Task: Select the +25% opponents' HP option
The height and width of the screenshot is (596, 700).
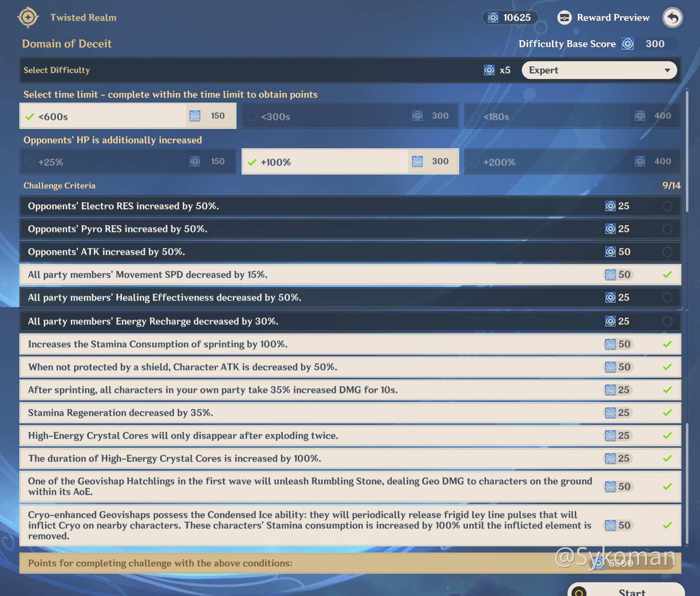Action: 127,162
